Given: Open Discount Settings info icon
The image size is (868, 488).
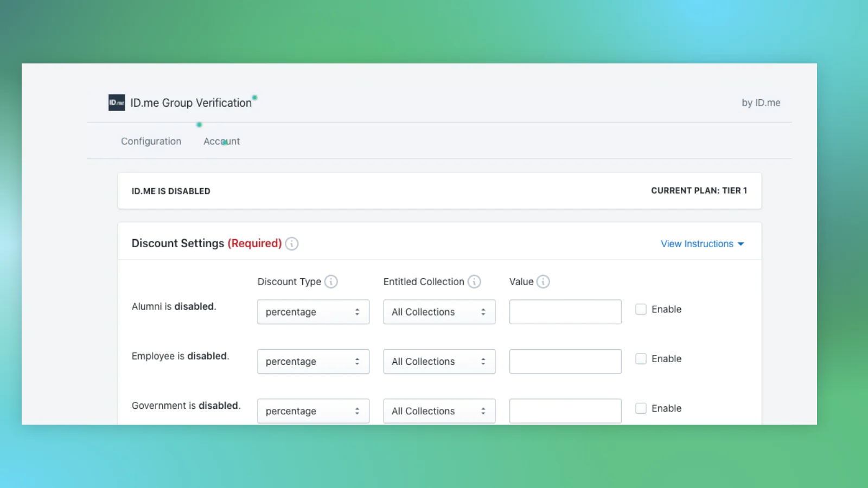Looking at the screenshot, I should click(x=292, y=243).
